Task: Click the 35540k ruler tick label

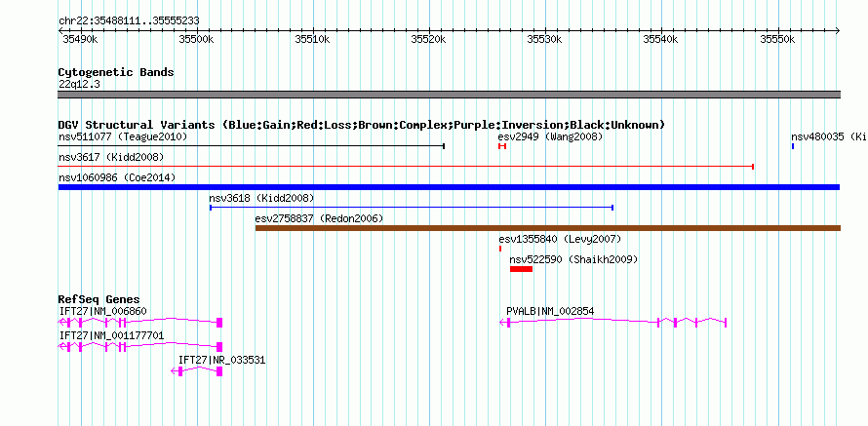Action: coord(661,39)
